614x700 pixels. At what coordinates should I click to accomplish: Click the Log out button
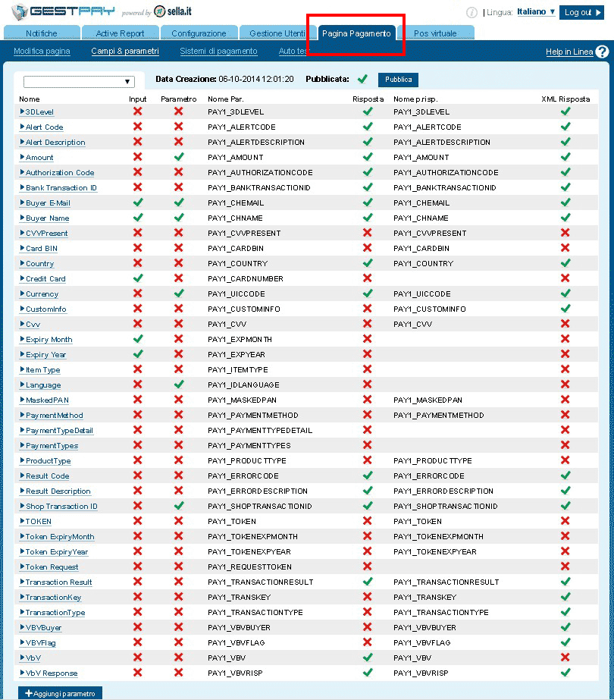point(581,12)
